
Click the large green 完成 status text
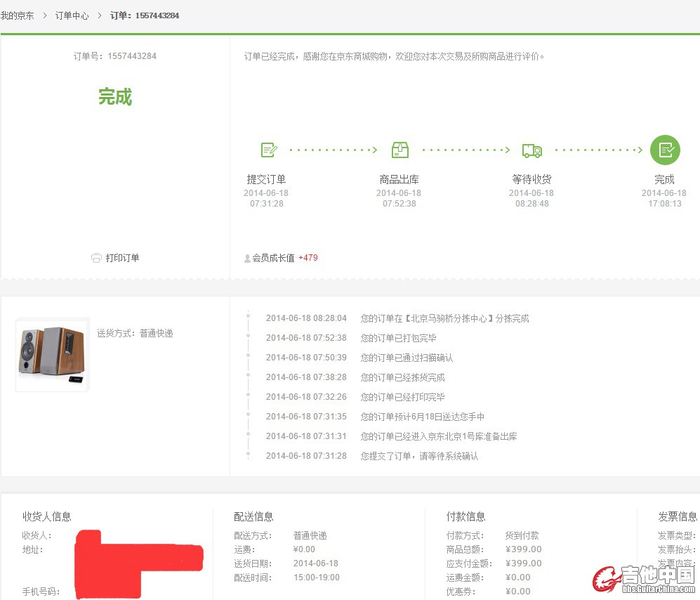pos(115,96)
